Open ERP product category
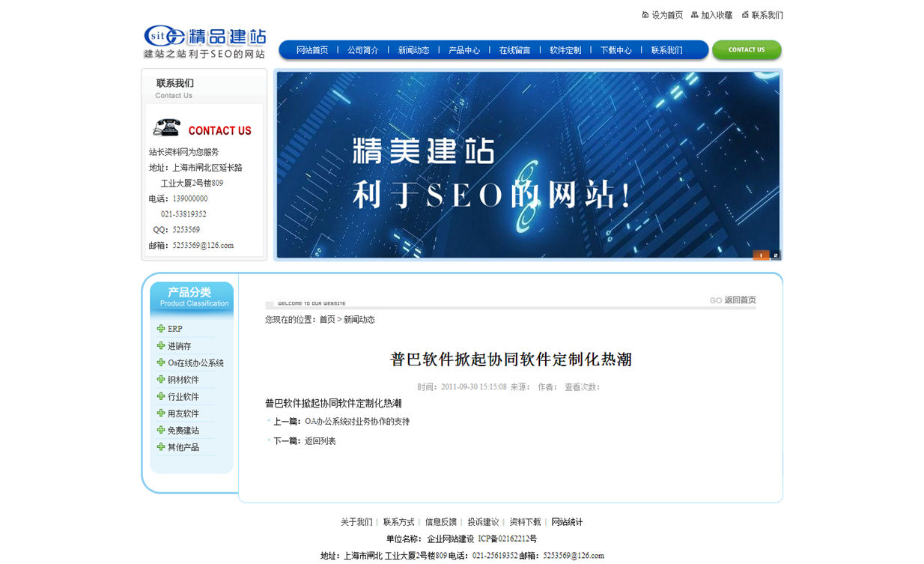This screenshot has width=924, height=564. coord(175,329)
